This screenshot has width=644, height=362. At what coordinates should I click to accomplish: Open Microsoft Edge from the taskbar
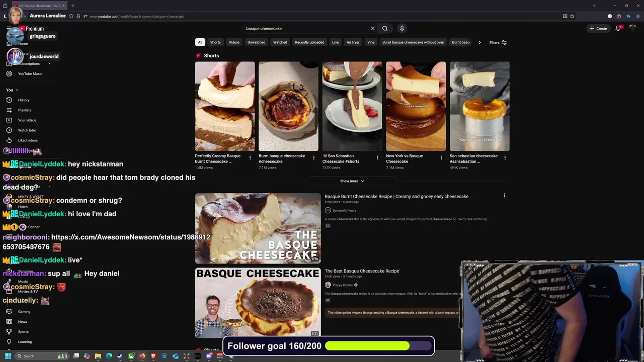coord(109,356)
